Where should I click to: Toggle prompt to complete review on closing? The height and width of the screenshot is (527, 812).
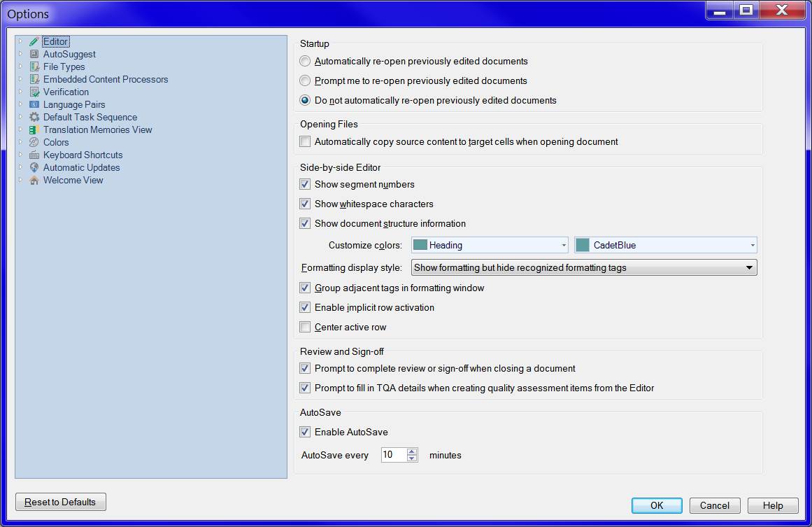(x=305, y=368)
